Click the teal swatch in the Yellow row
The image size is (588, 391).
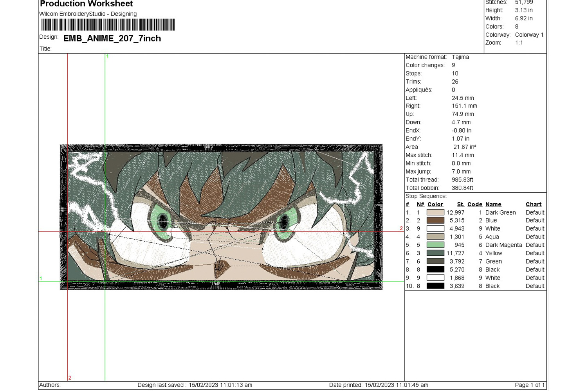[x=435, y=253]
